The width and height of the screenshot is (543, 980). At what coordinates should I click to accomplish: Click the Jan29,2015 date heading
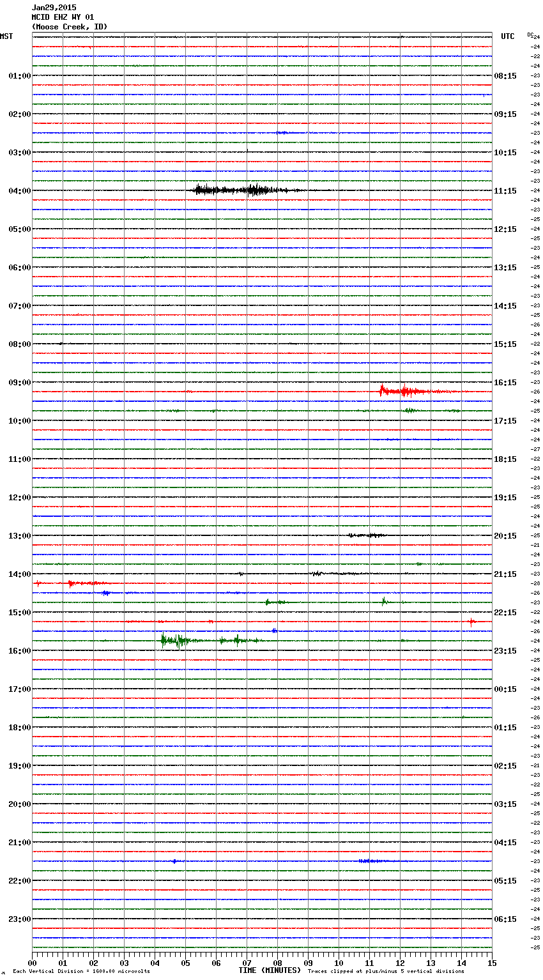coord(54,8)
